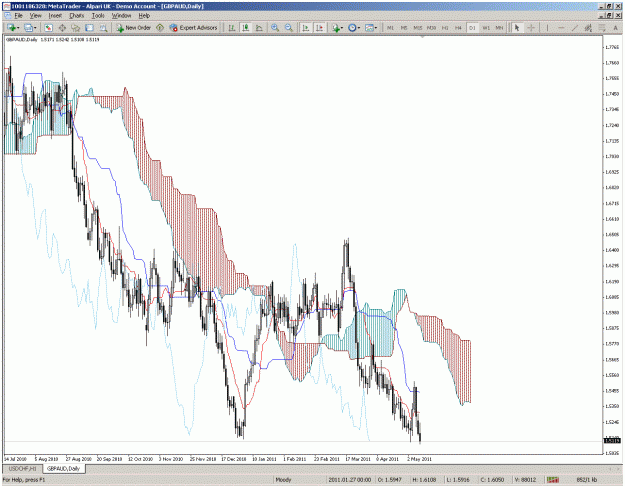Expand the Templates dropdown arrow
Screen dimensions: 625x486
tap(376, 28)
